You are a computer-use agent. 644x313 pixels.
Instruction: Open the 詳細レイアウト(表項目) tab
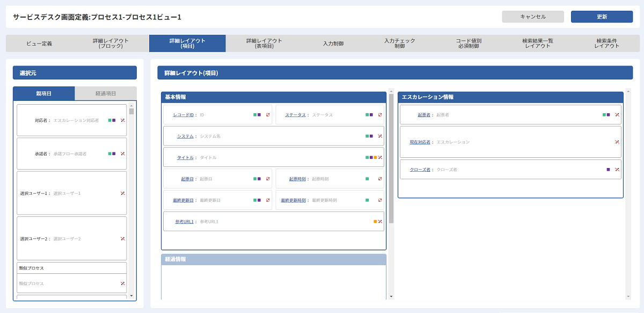pyautogui.click(x=264, y=43)
